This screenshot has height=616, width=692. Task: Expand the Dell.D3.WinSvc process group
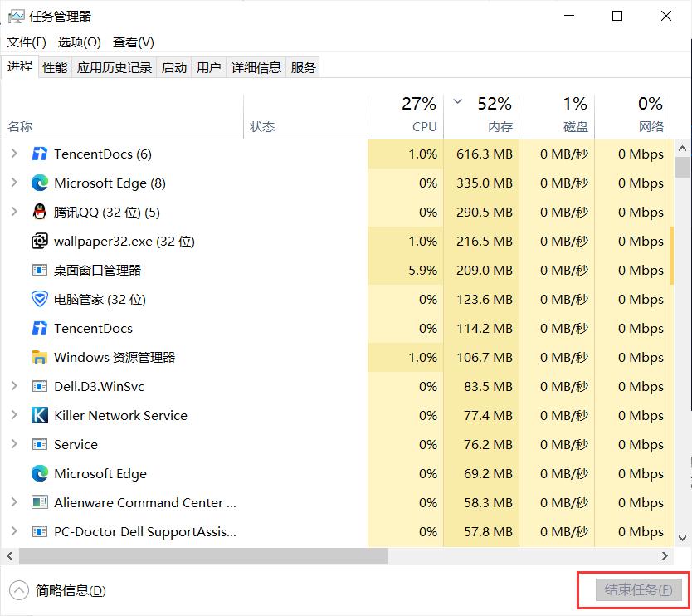(x=15, y=386)
